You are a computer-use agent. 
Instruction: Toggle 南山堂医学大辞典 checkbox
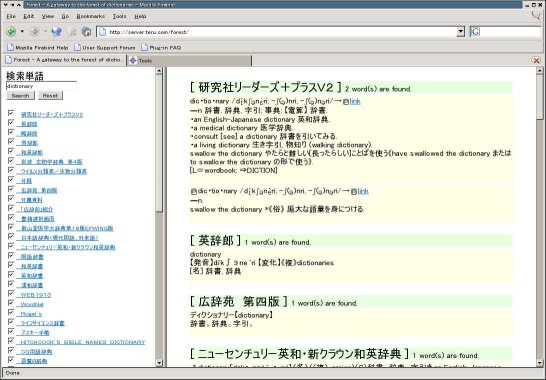(x=11, y=227)
